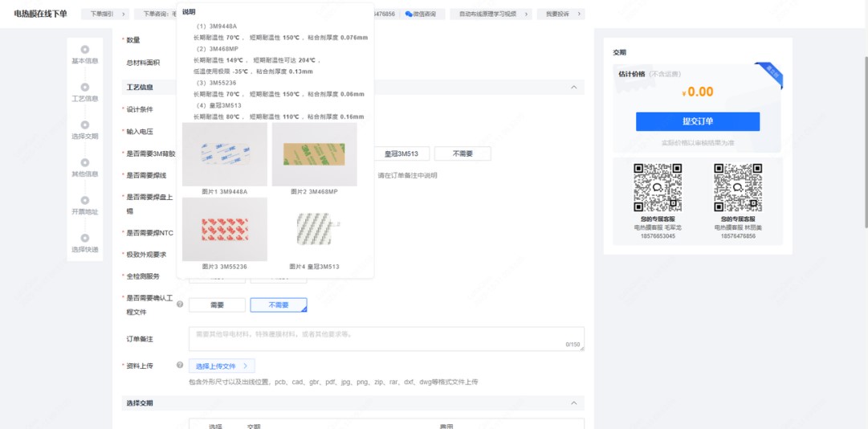Choose 不需要 for confirming engineering files

278,305
